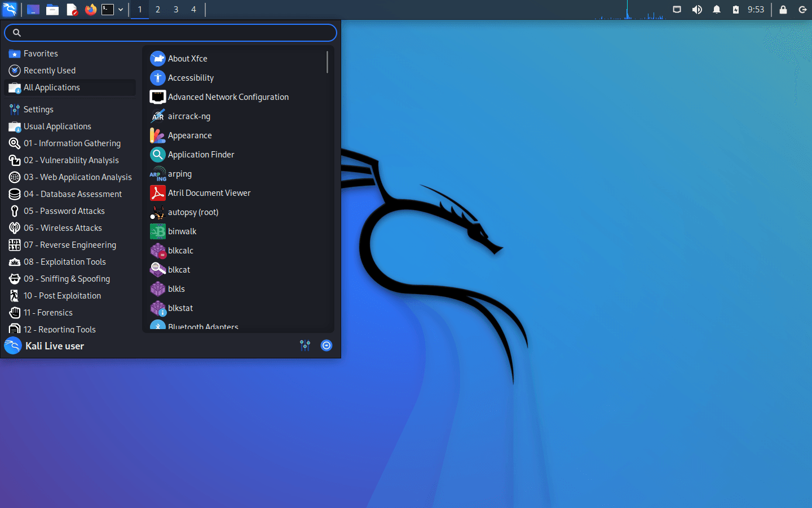Open the file manager from top panel
812x508 pixels.
click(x=52, y=10)
